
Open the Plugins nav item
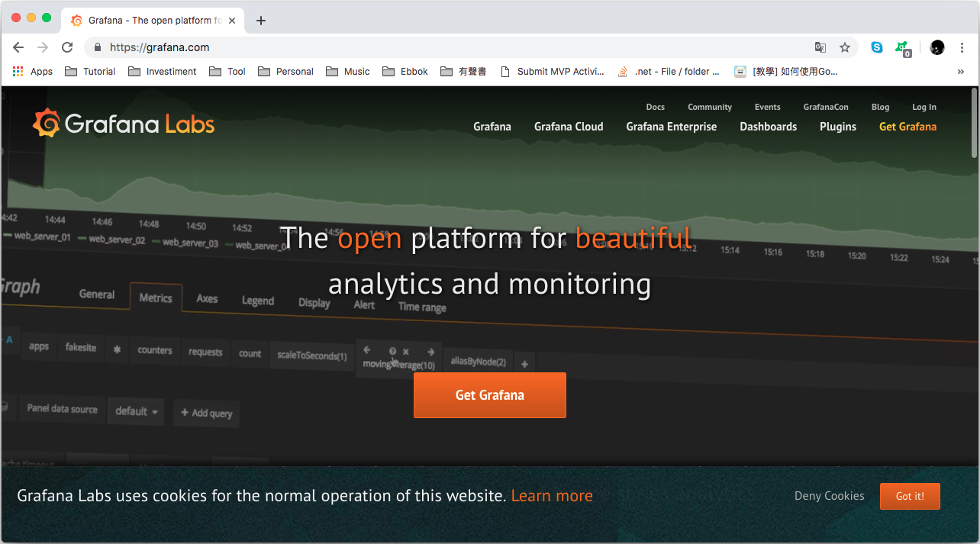(838, 127)
